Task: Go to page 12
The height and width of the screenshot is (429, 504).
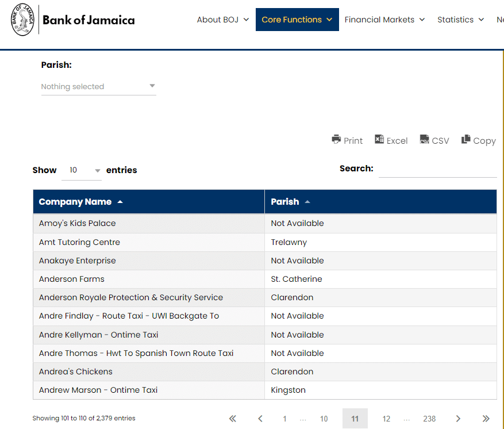Action: tap(386, 419)
